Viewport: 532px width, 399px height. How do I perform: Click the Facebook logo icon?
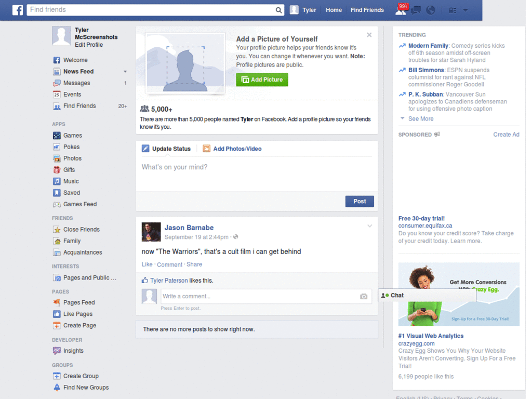tap(18, 10)
